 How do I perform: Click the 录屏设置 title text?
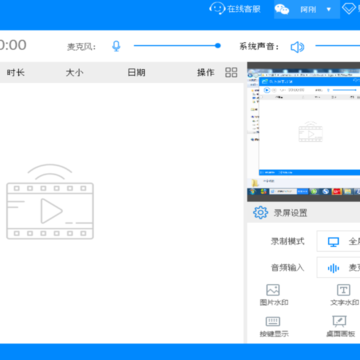pyautogui.click(x=290, y=213)
